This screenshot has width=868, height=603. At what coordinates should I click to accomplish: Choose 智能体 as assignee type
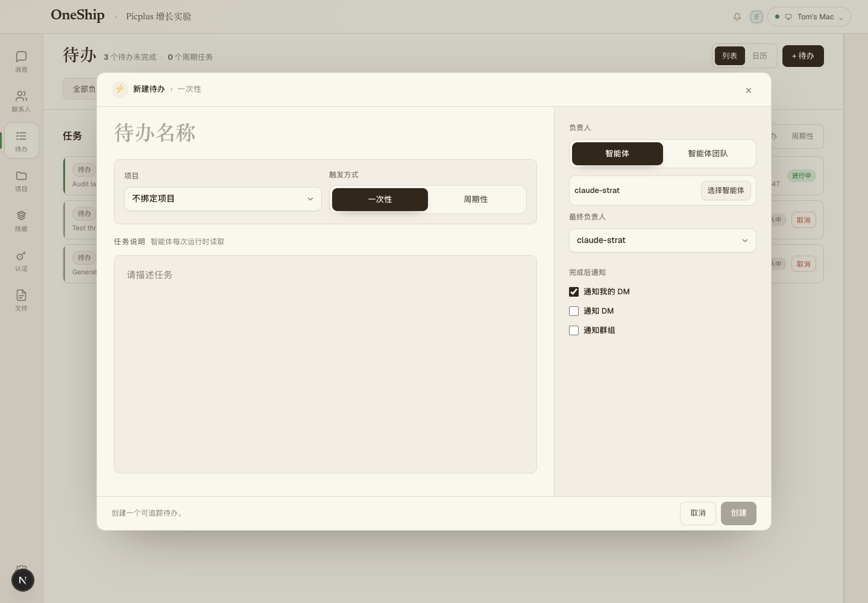(x=617, y=154)
